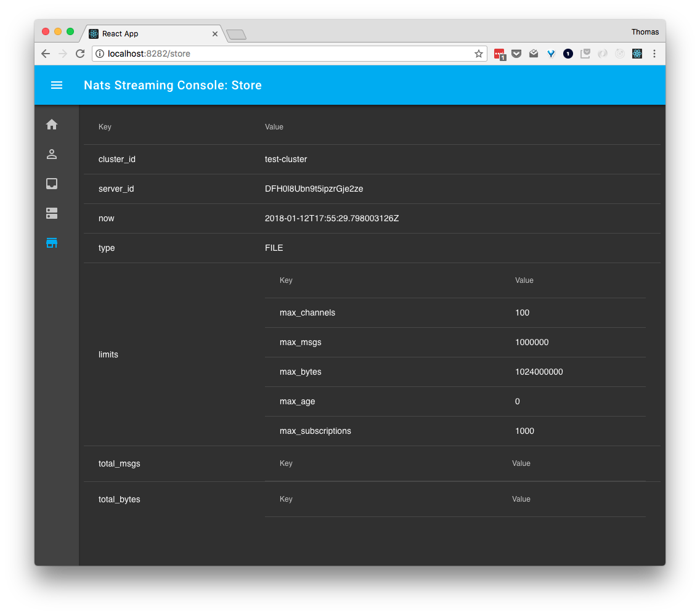
Task: Click the 2018-01-12T17:55:29 timestamp value
Action: (332, 218)
